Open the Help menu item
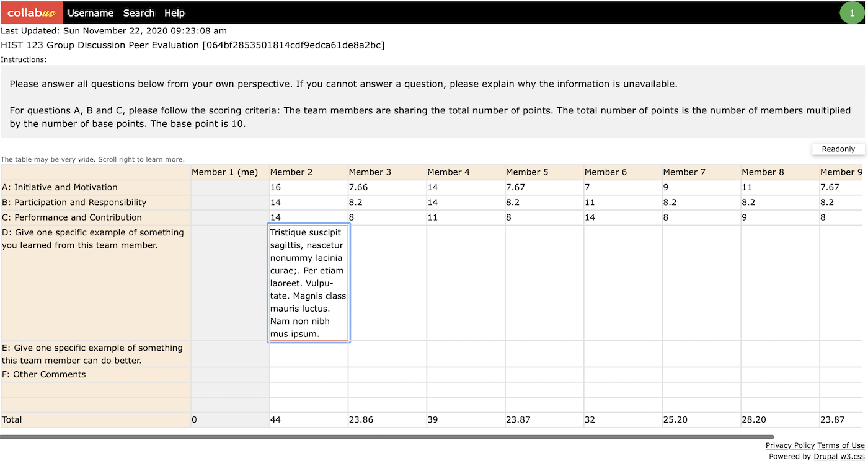868x474 pixels. click(174, 13)
